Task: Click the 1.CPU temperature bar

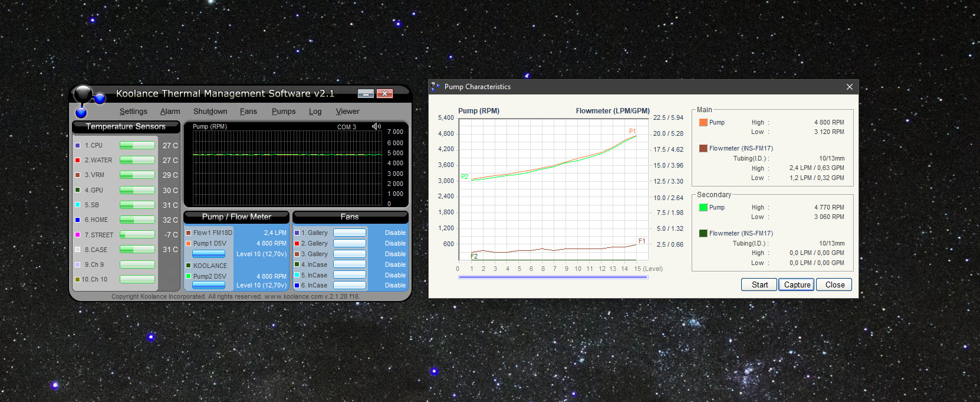Action: pyautogui.click(x=137, y=145)
